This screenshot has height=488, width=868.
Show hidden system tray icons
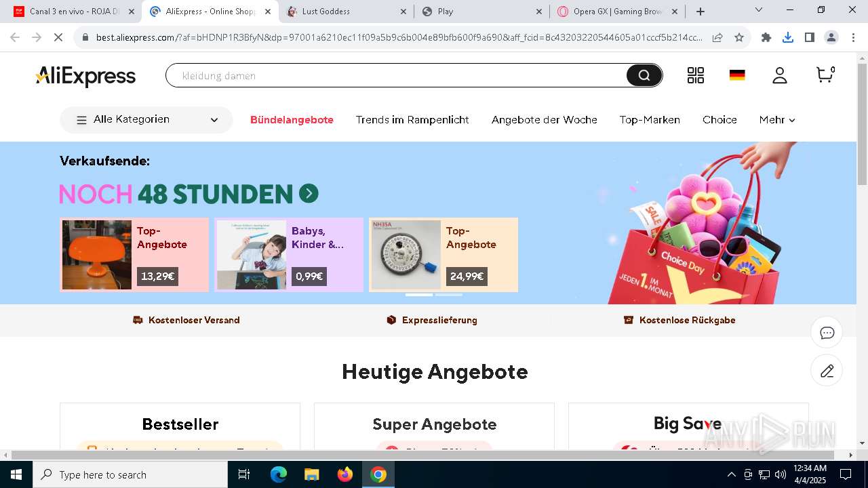pyautogui.click(x=731, y=474)
